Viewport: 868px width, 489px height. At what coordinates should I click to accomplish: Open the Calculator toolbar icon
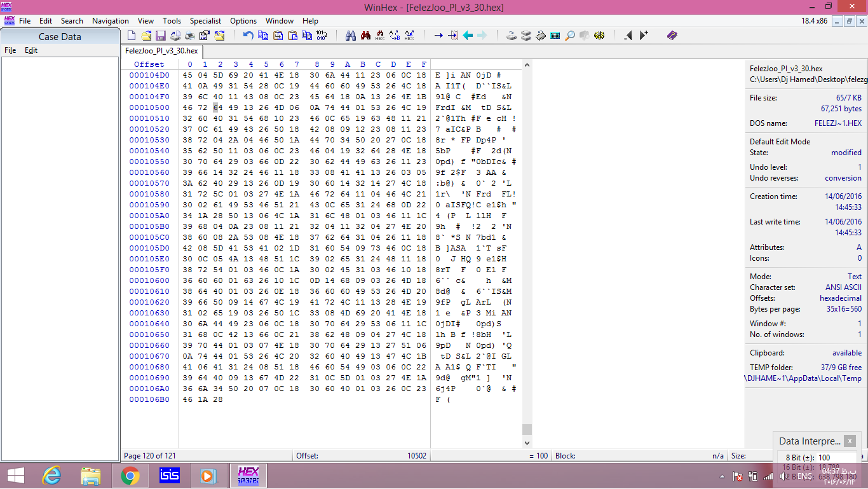point(555,36)
